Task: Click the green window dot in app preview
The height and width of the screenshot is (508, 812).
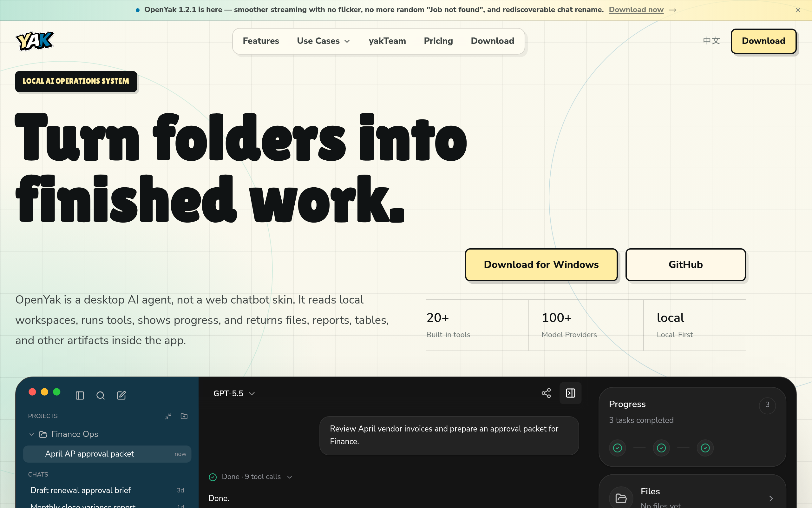Action: pyautogui.click(x=57, y=392)
